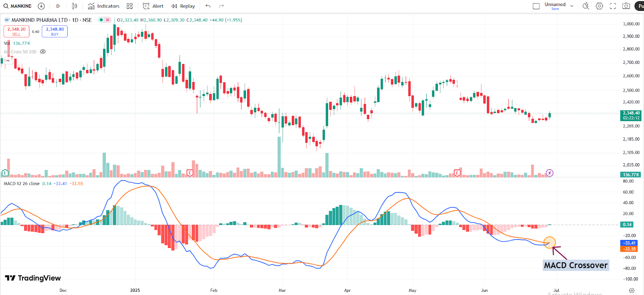The image size is (644, 295).
Task: Select the Vol 136.77K legend
Action: click(x=17, y=43)
